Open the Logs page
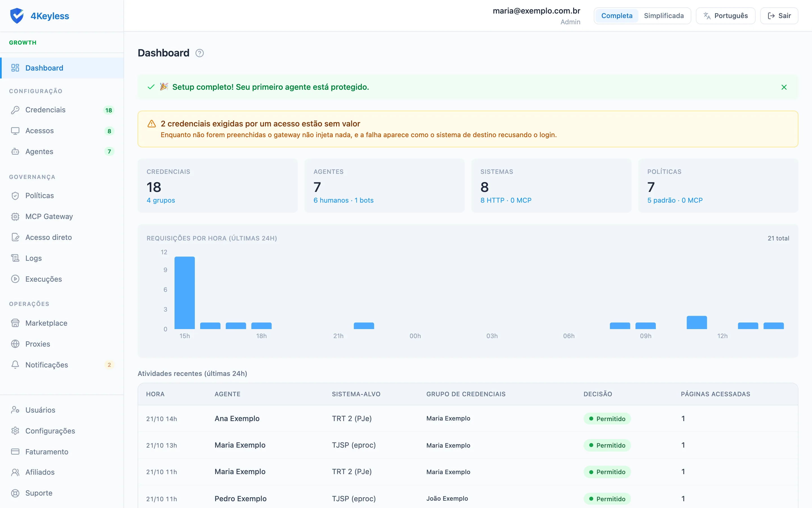The image size is (812, 508). tap(62, 258)
